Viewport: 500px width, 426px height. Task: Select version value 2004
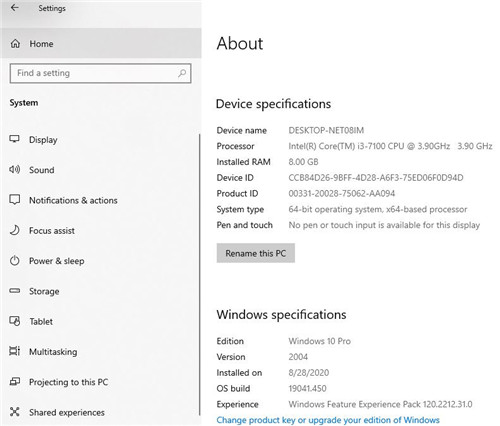[298, 357]
